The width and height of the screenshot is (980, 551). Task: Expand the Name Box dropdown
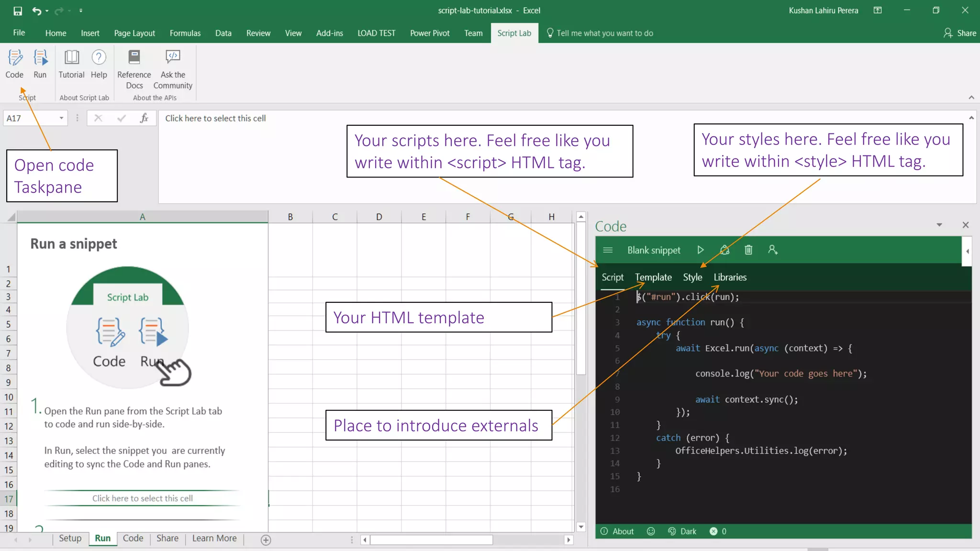click(61, 118)
